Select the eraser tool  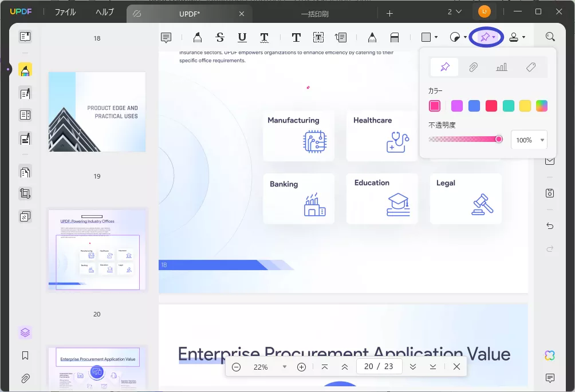(395, 37)
